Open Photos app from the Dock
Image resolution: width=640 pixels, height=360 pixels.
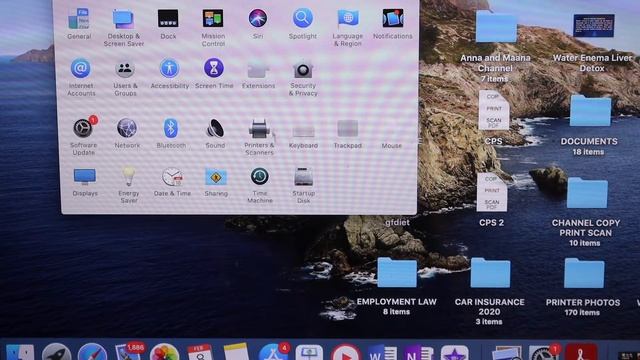pos(164,352)
